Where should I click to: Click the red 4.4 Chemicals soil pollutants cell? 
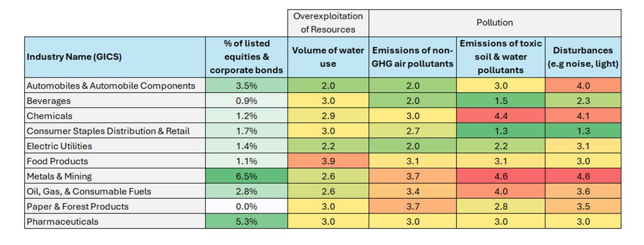500,116
